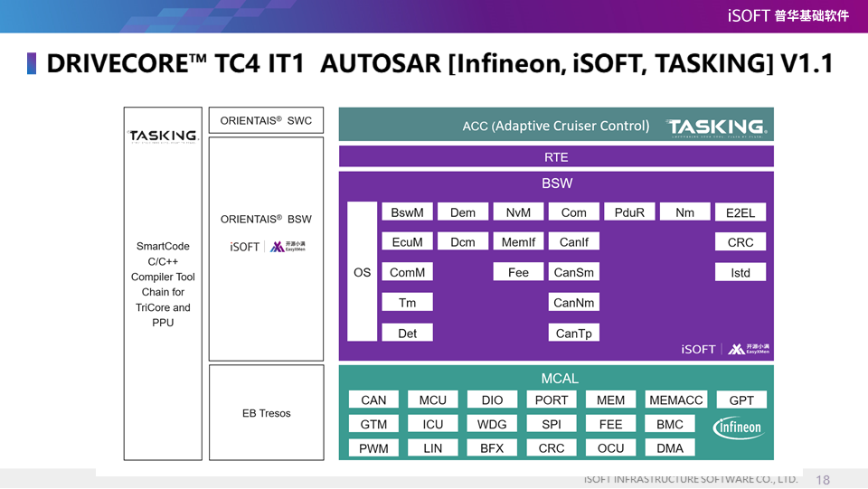The image size is (868, 489).
Task: Select the PduR module box
Action: click(x=629, y=212)
